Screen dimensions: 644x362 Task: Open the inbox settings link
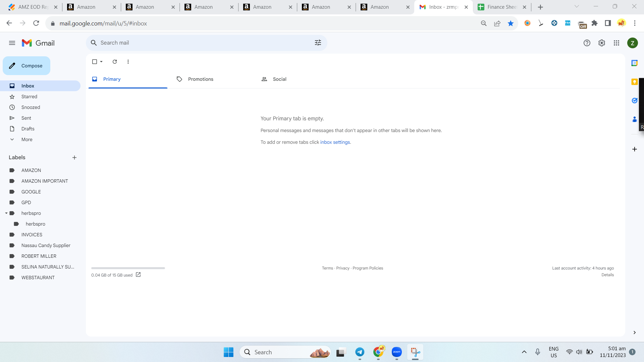(335, 142)
